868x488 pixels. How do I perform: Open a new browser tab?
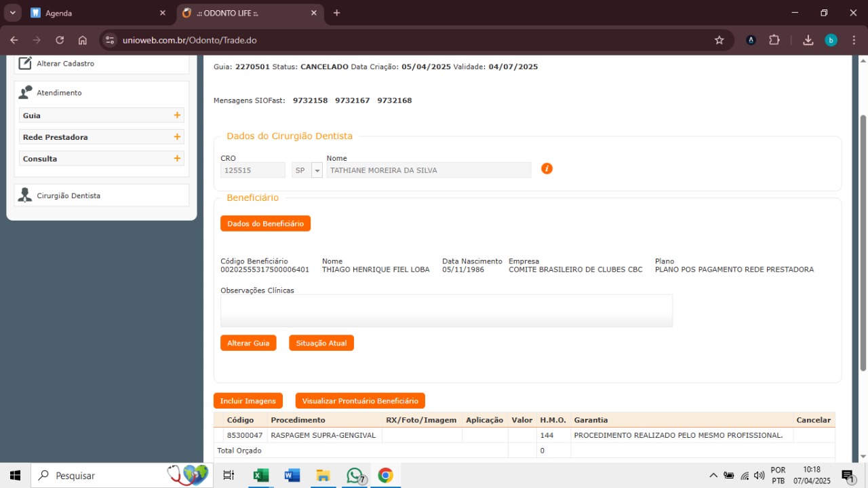coord(336,13)
